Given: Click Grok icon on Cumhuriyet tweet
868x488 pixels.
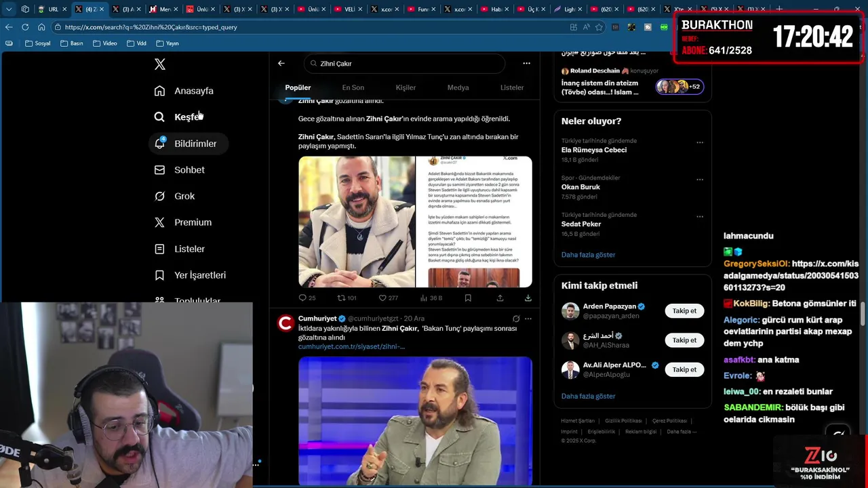Looking at the screenshot, I should coord(516,319).
